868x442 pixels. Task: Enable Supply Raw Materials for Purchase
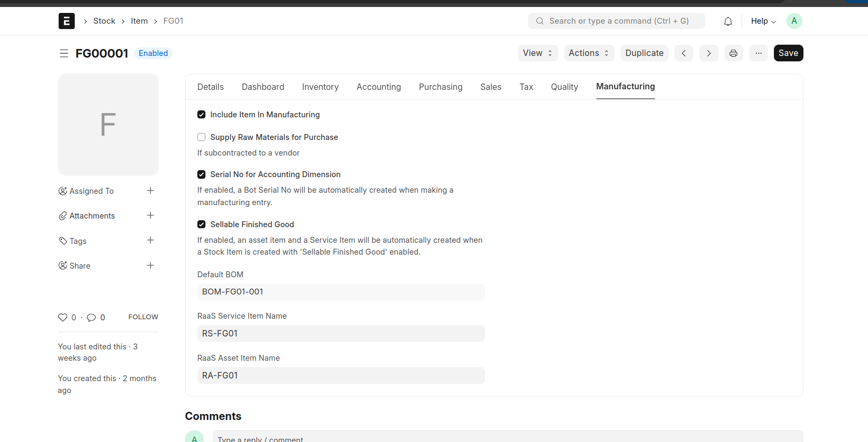tap(202, 137)
